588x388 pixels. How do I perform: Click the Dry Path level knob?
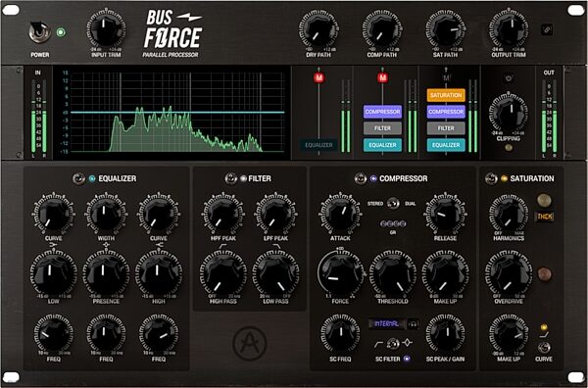318,29
